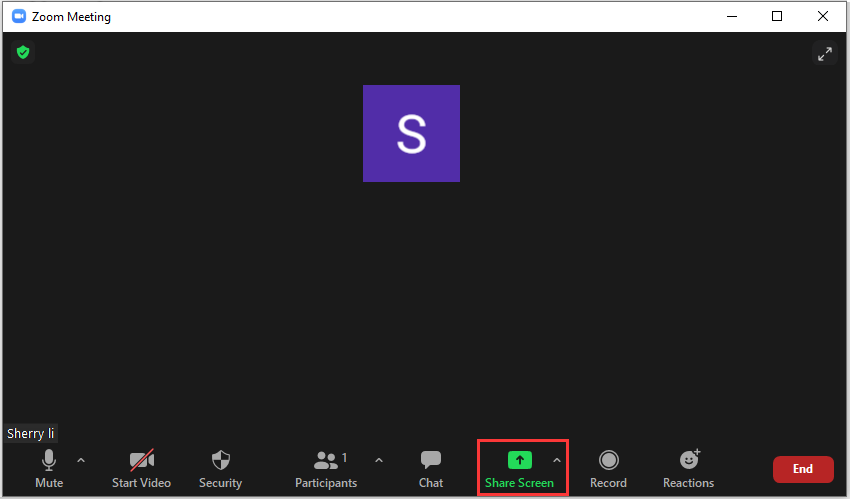Open the Chat panel

click(431, 469)
